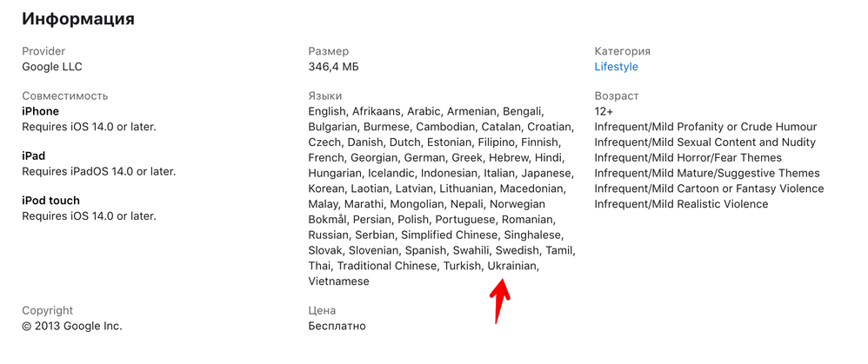Click the Provider label
Image resolution: width=868 pixels, height=364 pixels.
43,51
